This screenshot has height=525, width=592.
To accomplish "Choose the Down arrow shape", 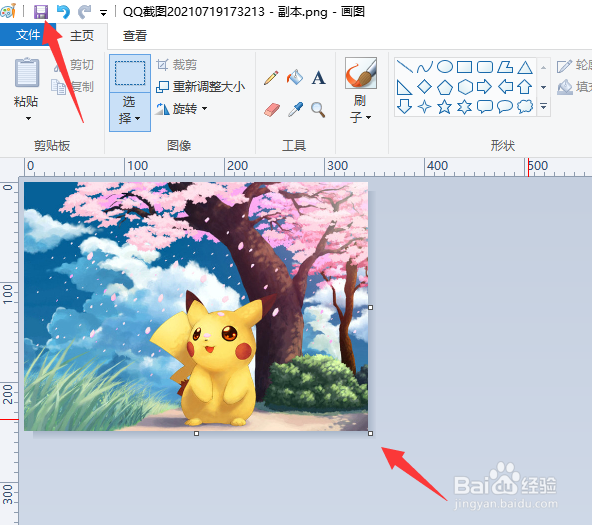I will [404, 106].
